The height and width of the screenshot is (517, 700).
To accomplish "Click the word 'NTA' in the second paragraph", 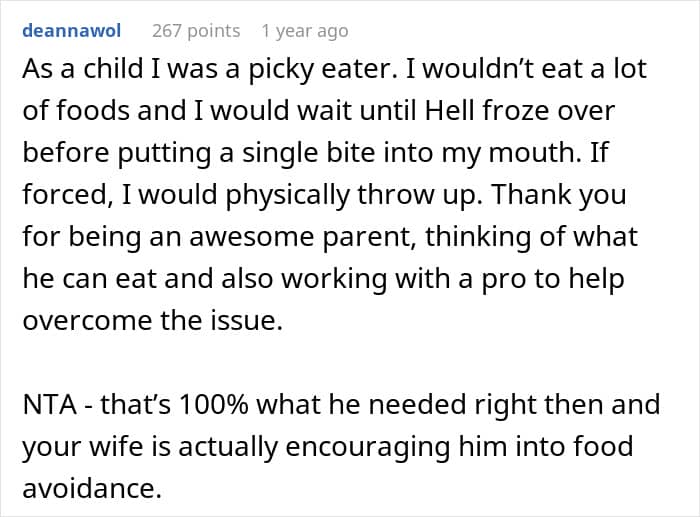I will point(50,404).
